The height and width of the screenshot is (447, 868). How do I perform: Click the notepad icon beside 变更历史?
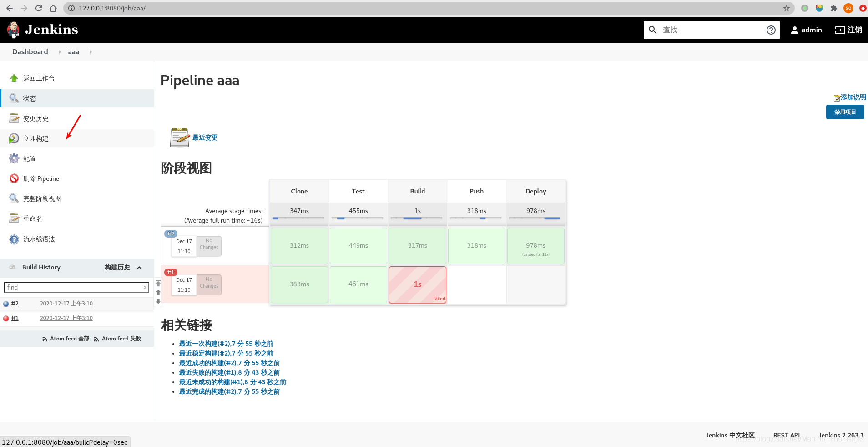pyautogui.click(x=14, y=118)
